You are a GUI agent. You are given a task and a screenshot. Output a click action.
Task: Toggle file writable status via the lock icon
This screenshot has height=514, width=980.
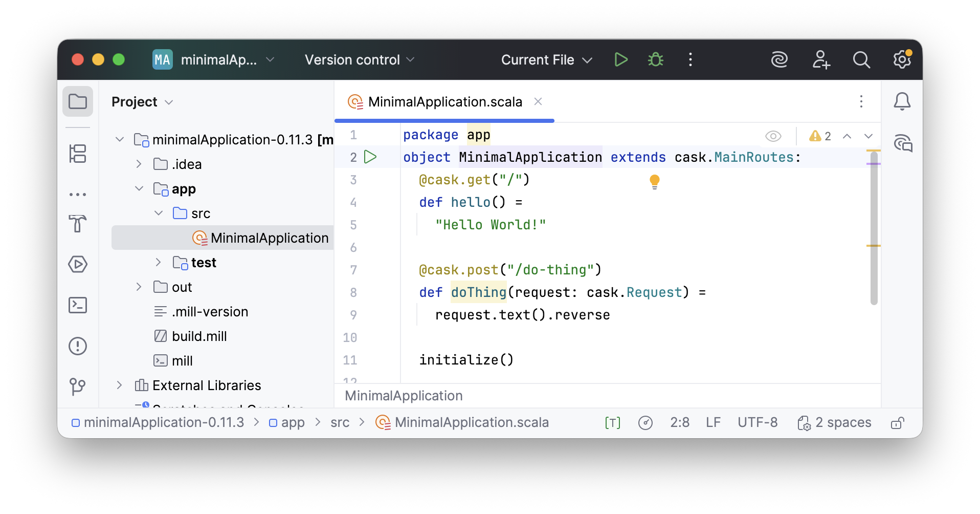[x=897, y=422]
